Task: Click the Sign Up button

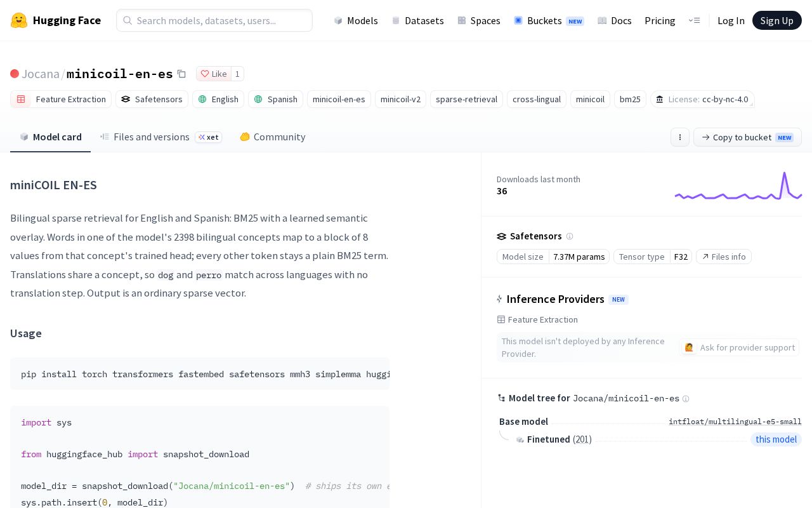Action: pos(777,20)
